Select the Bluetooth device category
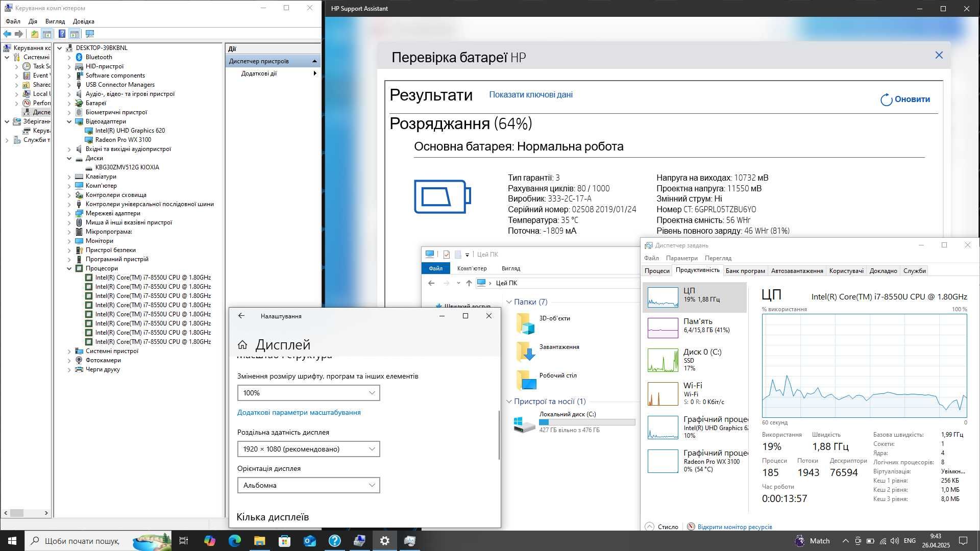This screenshot has height=551, width=980. pyautogui.click(x=99, y=57)
